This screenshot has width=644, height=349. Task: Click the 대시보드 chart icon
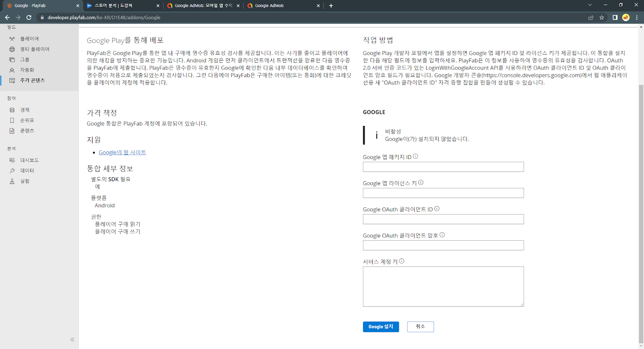12,160
